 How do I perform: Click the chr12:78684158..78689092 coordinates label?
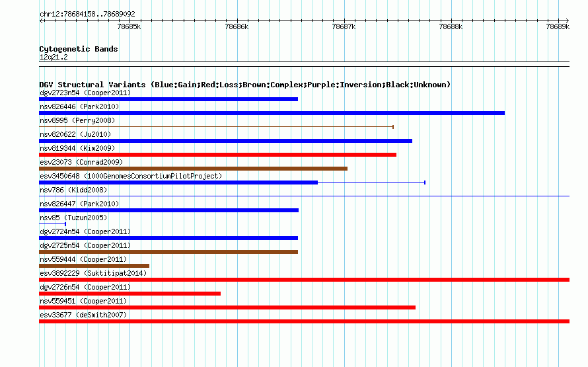pyautogui.click(x=87, y=14)
